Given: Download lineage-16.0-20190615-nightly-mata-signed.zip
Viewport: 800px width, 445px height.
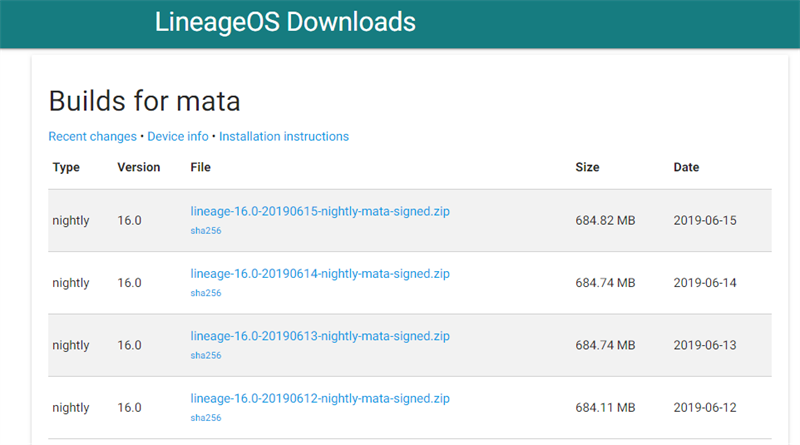Looking at the screenshot, I should click(320, 212).
